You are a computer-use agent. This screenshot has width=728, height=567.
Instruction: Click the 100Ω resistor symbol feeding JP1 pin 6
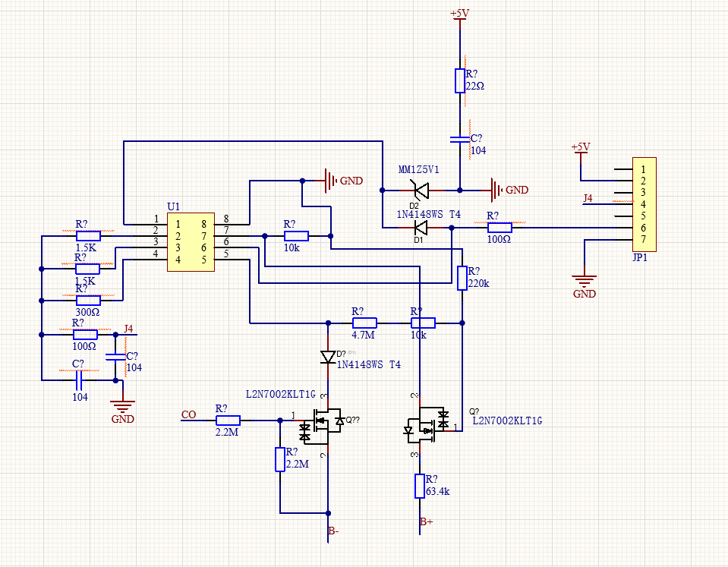click(500, 228)
